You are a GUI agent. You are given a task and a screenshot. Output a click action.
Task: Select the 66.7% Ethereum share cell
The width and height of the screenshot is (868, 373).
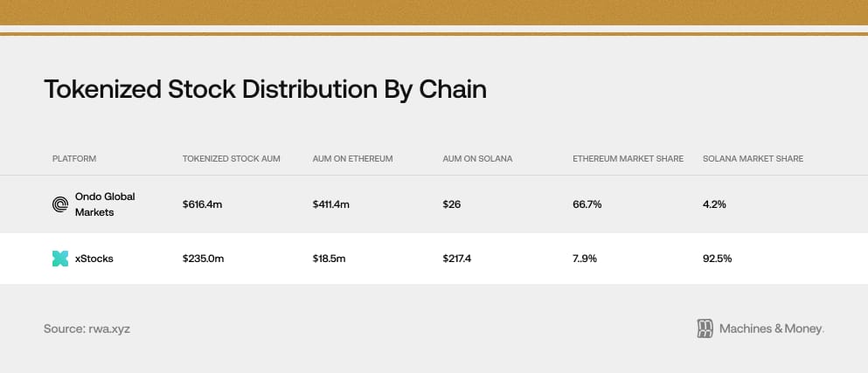587,204
